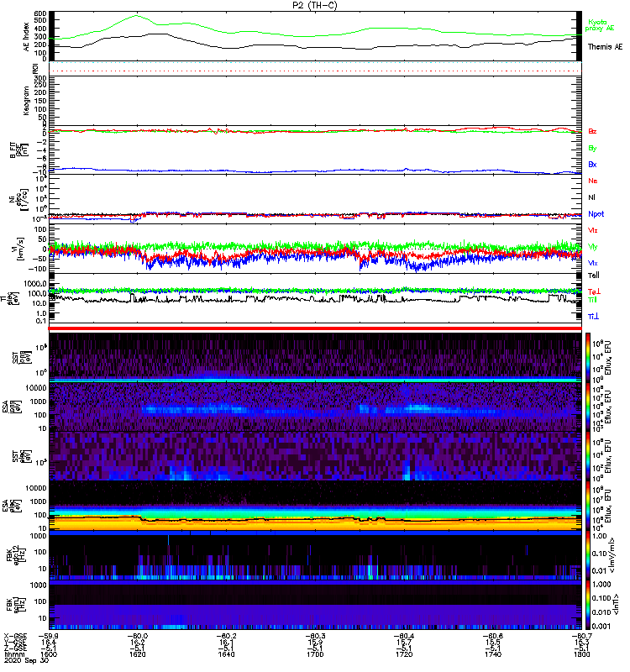
Task: Click the empty Keogram plot panel
Action: click(x=315, y=101)
